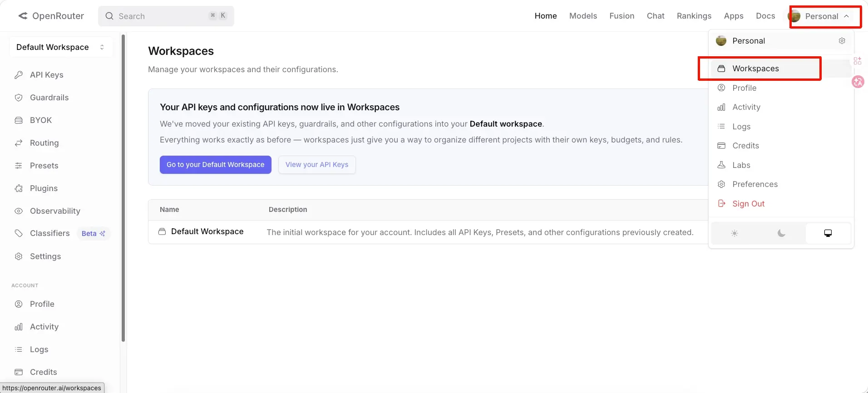Choose Labs in the Personal menu
Viewport: 868px width, 393px height.
(781, 165)
